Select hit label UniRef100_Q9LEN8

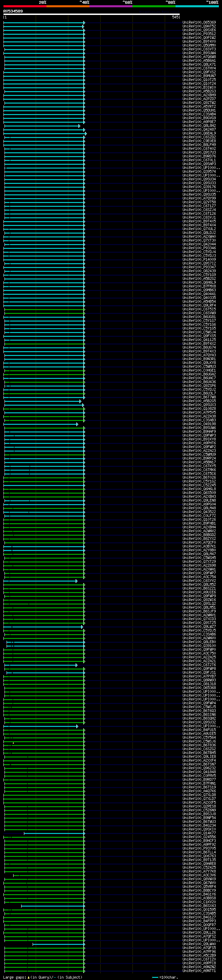point(199,501)
